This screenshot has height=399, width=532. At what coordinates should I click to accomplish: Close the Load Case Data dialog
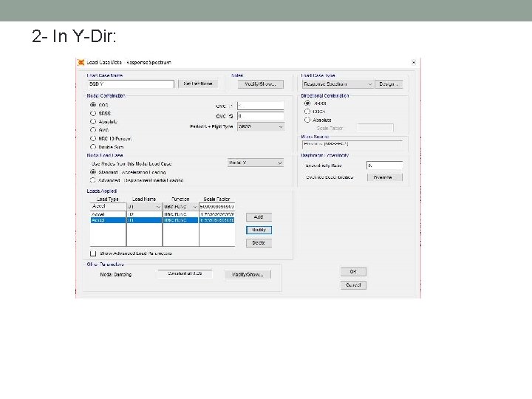[414, 62]
